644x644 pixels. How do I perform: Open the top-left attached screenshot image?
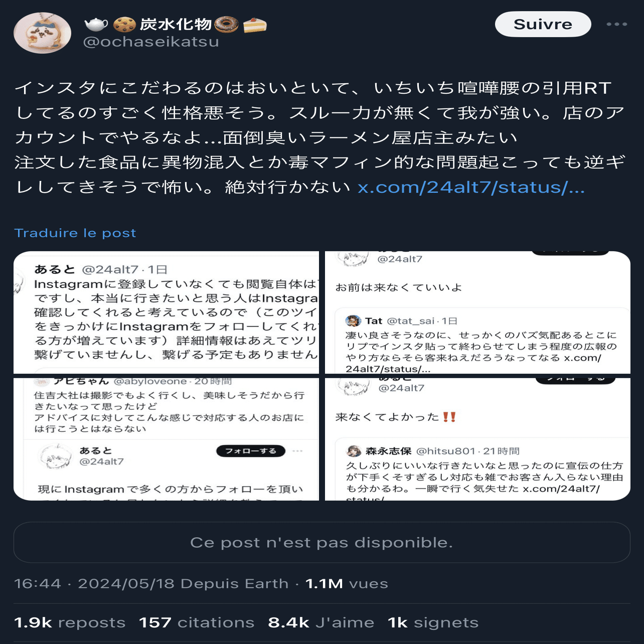point(166,312)
